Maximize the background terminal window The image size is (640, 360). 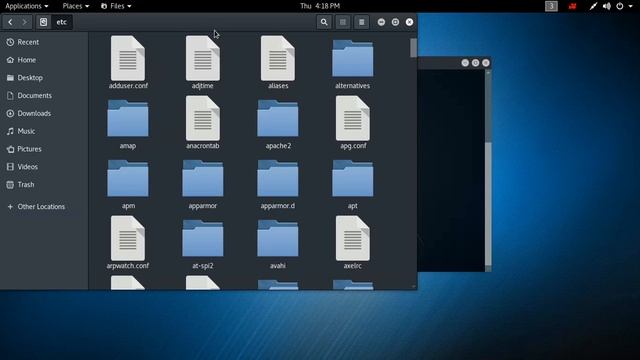[x=476, y=63]
